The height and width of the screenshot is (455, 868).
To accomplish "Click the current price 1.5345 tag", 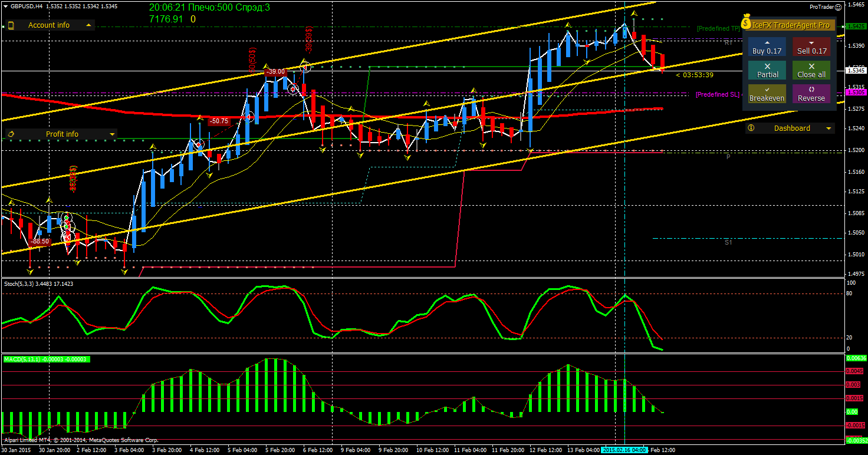I will (x=856, y=70).
